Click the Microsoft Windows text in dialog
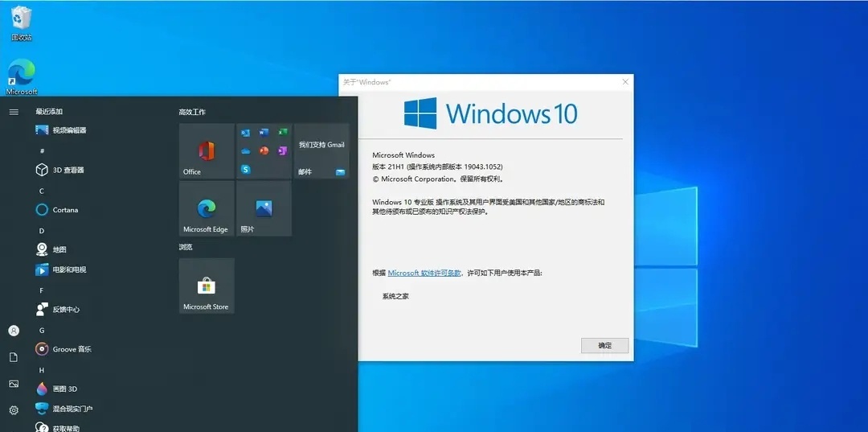This screenshot has height=432, width=868. 403,155
